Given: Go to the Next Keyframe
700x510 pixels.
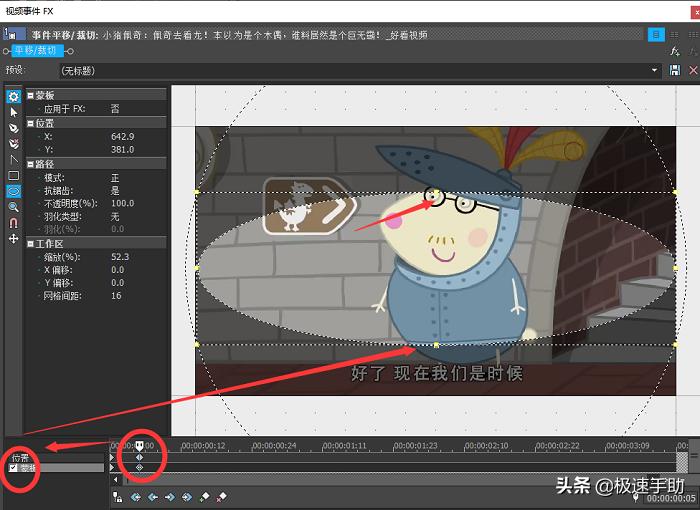Looking at the screenshot, I should pyautogui.click(x=170, y=497).
